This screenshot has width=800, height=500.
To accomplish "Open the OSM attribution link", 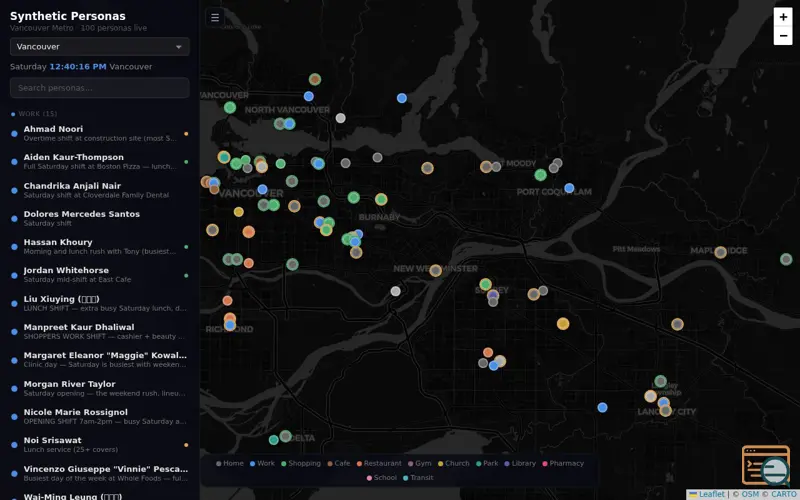I will (x=749, y=494).
